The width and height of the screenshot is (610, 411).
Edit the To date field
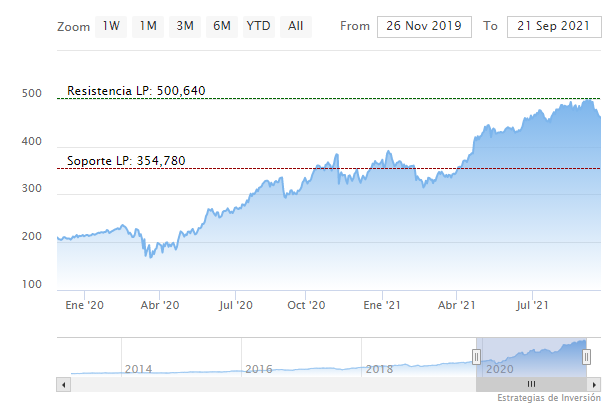pos(552,26)
